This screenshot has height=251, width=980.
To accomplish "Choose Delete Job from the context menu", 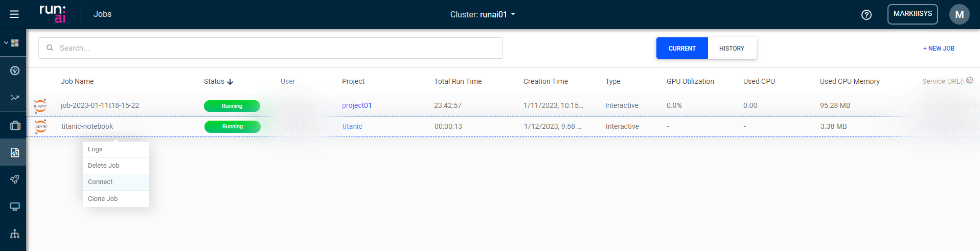I will [x=116, y=165].
